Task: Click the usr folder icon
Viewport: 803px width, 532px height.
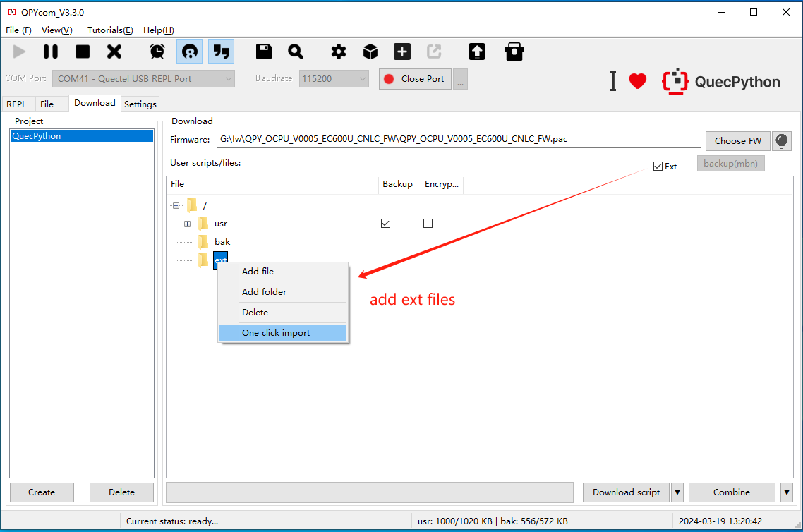Action: (203, 223)
